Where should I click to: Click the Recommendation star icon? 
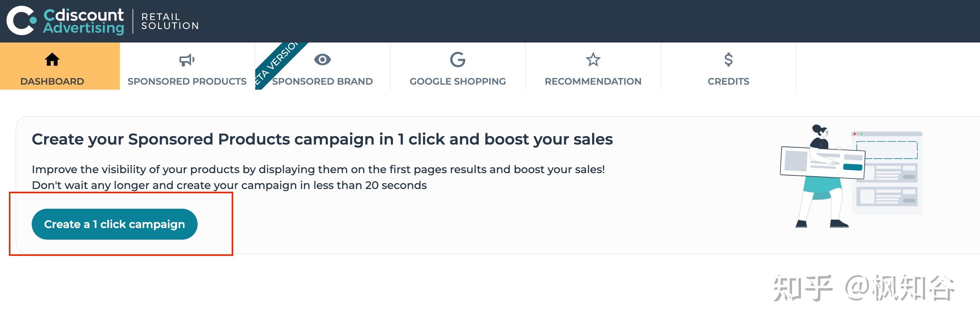tap(593, 60)
